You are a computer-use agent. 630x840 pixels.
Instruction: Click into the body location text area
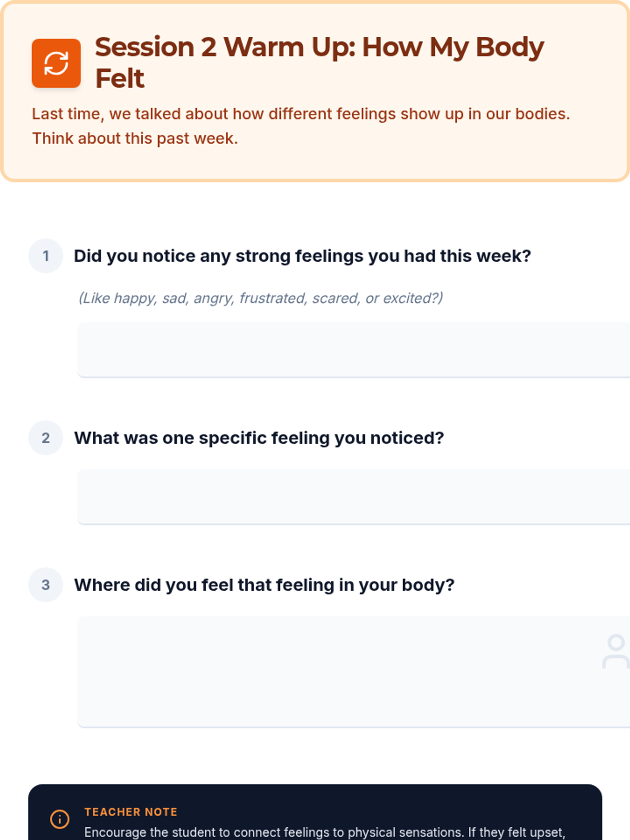336,671
